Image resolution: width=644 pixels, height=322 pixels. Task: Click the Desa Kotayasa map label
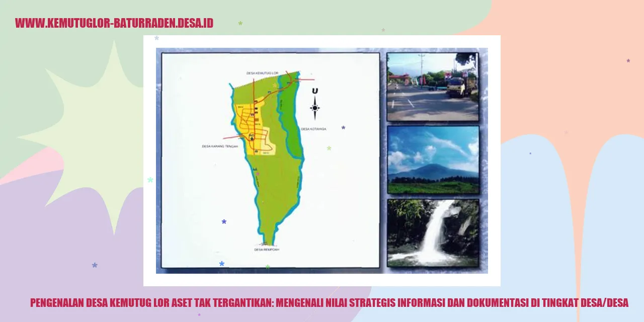313,129
